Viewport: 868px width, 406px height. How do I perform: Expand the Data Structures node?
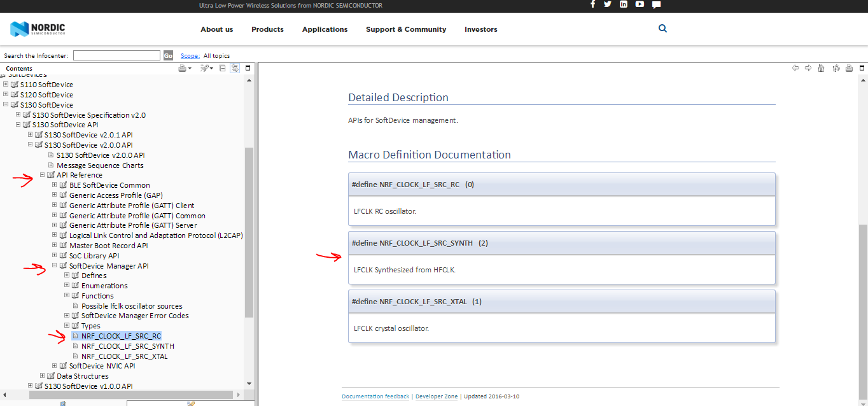pyautogui.click(x=43, y=376)
